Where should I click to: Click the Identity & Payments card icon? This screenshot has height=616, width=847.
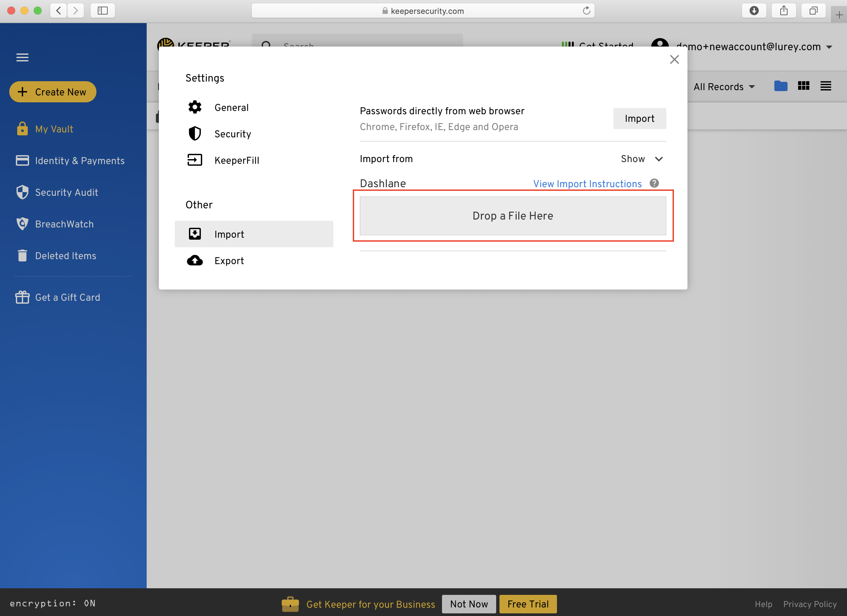[22, 160]
